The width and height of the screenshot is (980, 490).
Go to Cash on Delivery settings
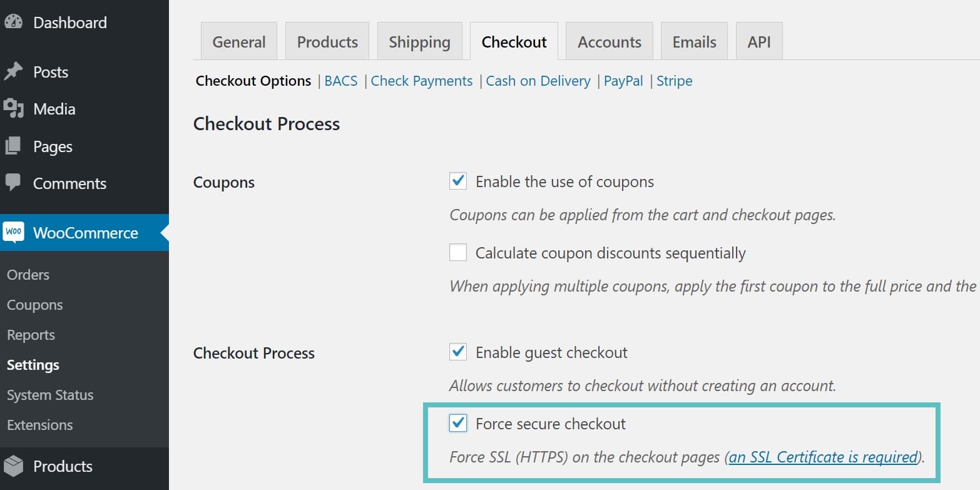[538, 81]
